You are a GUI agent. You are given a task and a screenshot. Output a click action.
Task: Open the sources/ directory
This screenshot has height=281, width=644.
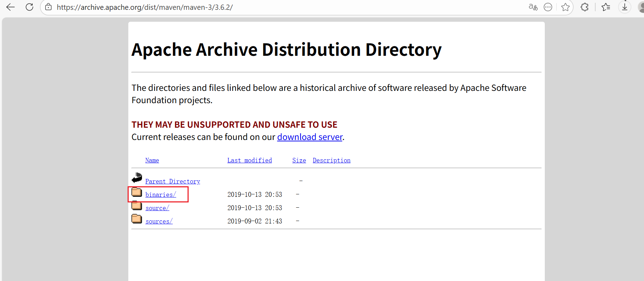(159, 221)
